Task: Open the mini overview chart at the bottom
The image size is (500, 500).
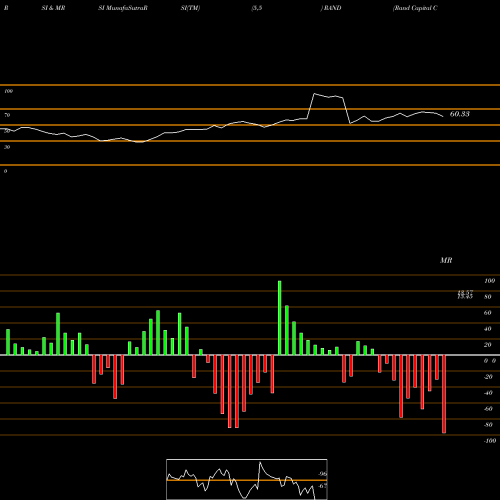Action: [247, 479]
